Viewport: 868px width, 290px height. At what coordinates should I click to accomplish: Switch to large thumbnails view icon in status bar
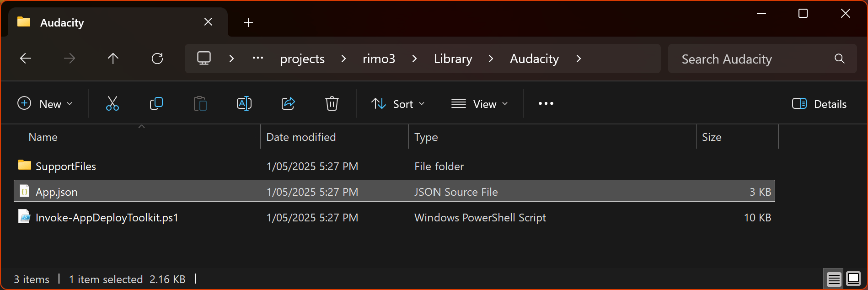(853, 279)
